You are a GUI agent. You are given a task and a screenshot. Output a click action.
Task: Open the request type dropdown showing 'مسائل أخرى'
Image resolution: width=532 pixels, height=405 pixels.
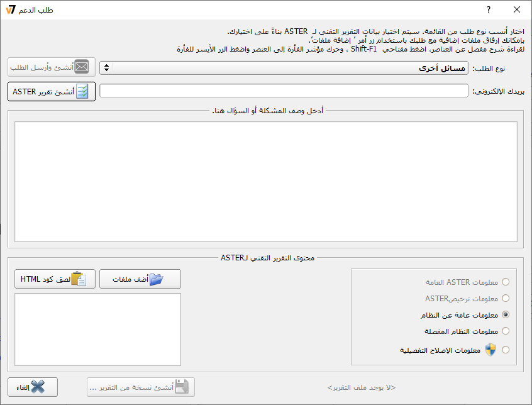[x=284, y=68]
